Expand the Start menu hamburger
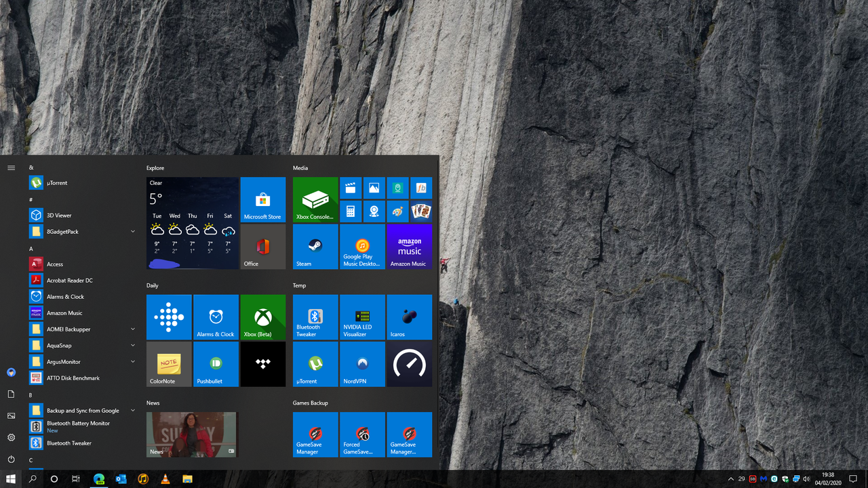868x488 pixels. (11, 167)
